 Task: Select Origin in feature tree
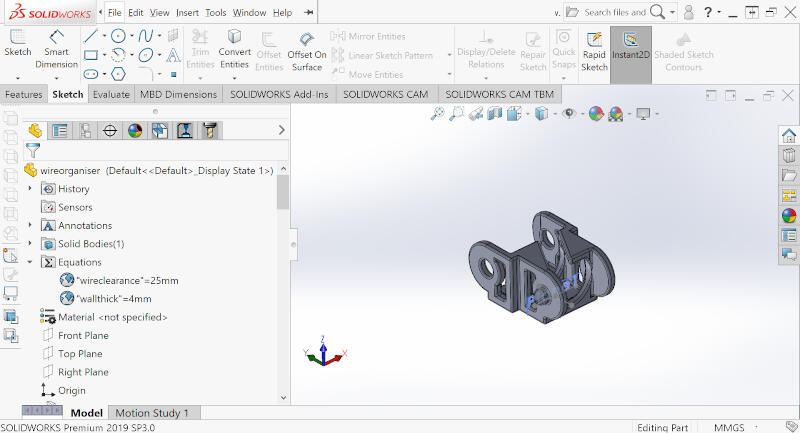[63, 390]
